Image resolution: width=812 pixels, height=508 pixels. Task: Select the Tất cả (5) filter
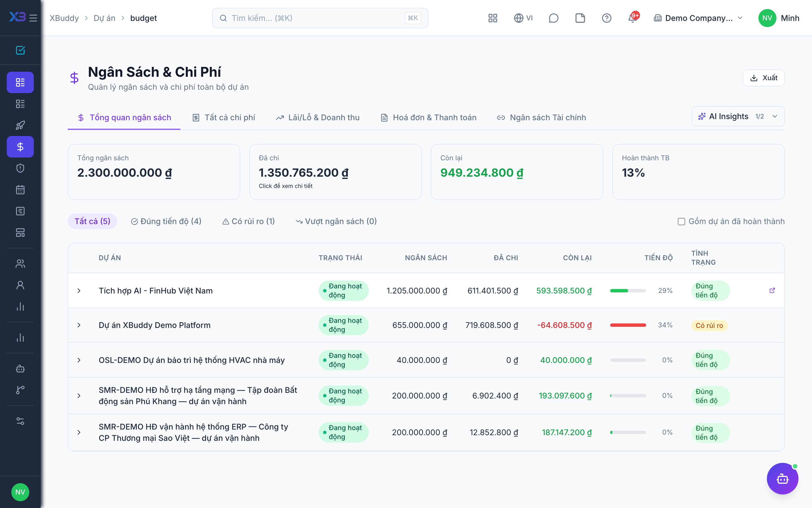click(x=92, y=221)
